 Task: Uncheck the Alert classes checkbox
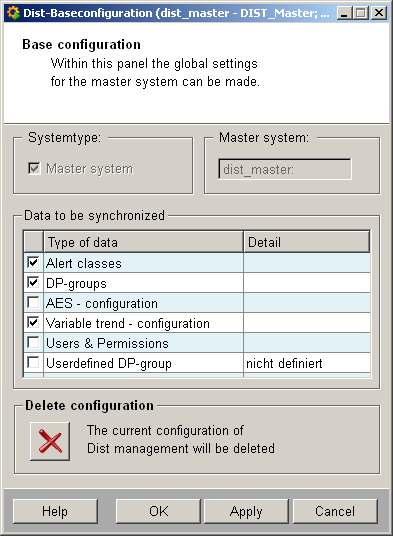coord(33,263)
